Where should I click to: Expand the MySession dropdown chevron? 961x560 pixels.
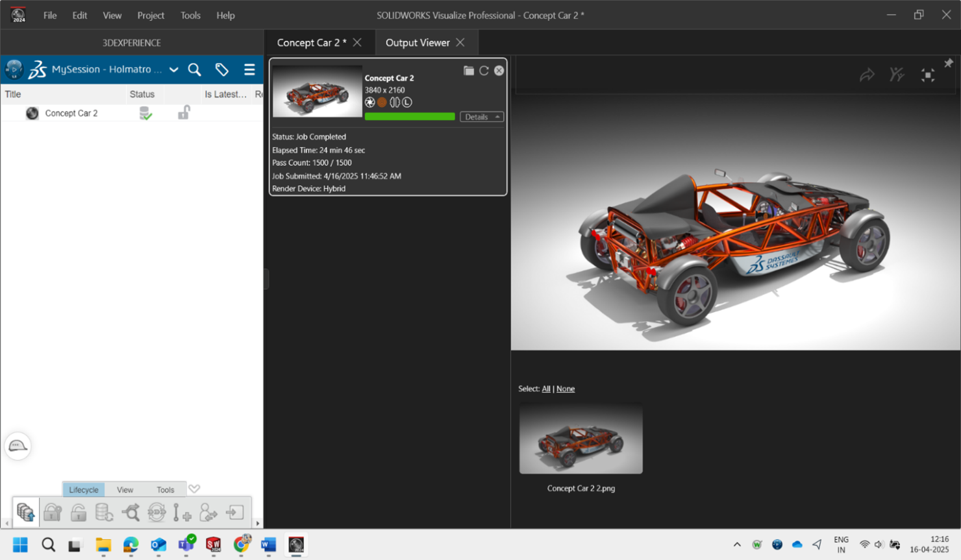[173, 69]
